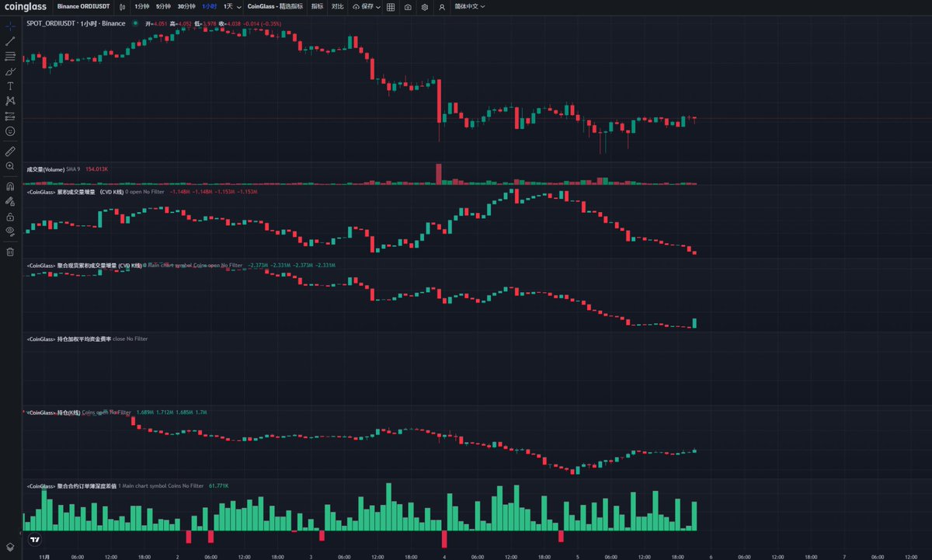Switch to the 5分钟 timeframe
Image resolution: width=932 pixels, height=560 pixels.
pyautogui.click(x=162, y=6)
